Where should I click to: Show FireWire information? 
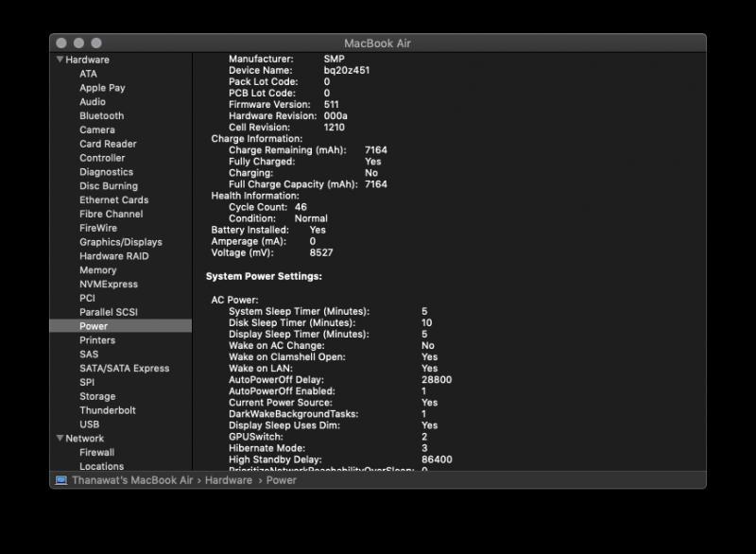point(98,228)
